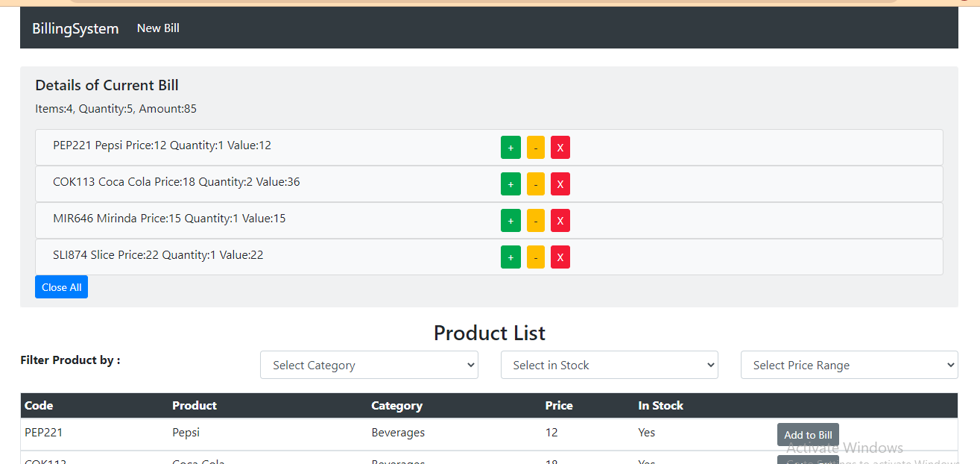Open the Select Price Range dropdown
The width and height of the screenshot is (980, 464).
849,365
